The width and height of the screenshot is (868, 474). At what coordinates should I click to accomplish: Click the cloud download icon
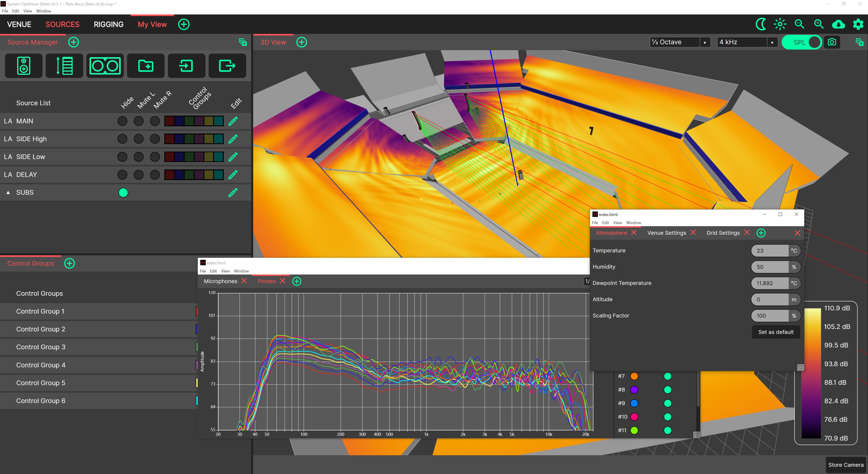[838, 24]
